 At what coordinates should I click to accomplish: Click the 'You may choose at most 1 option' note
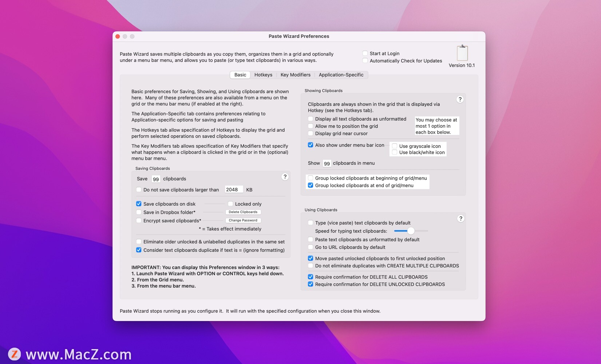pyautogui.click(x=436, y=126)
